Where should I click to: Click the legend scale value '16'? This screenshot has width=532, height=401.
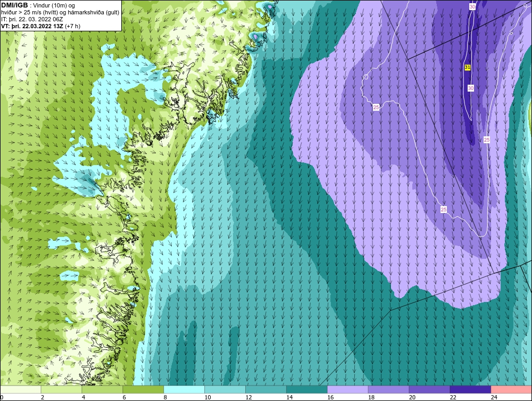[330, 397]
